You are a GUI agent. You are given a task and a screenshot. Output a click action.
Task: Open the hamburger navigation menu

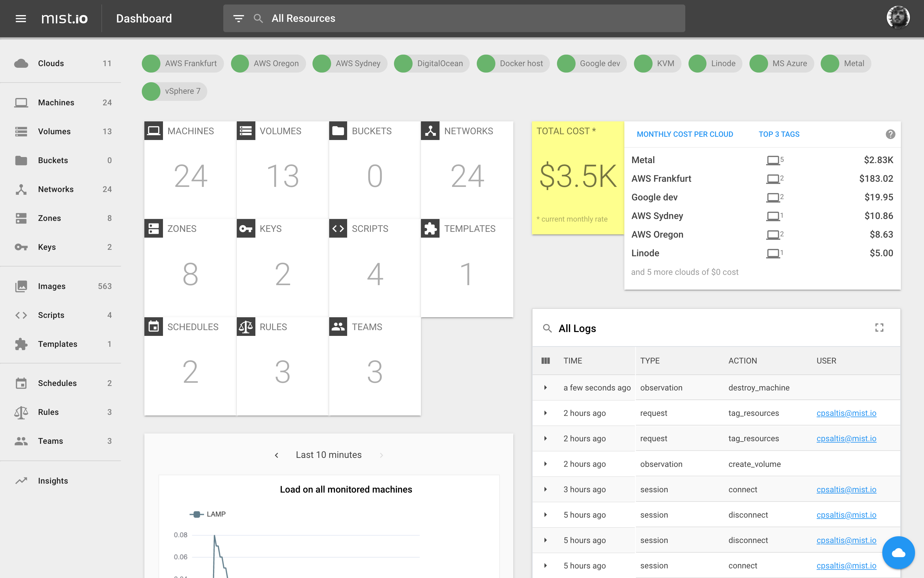click(x=21, y=18)
